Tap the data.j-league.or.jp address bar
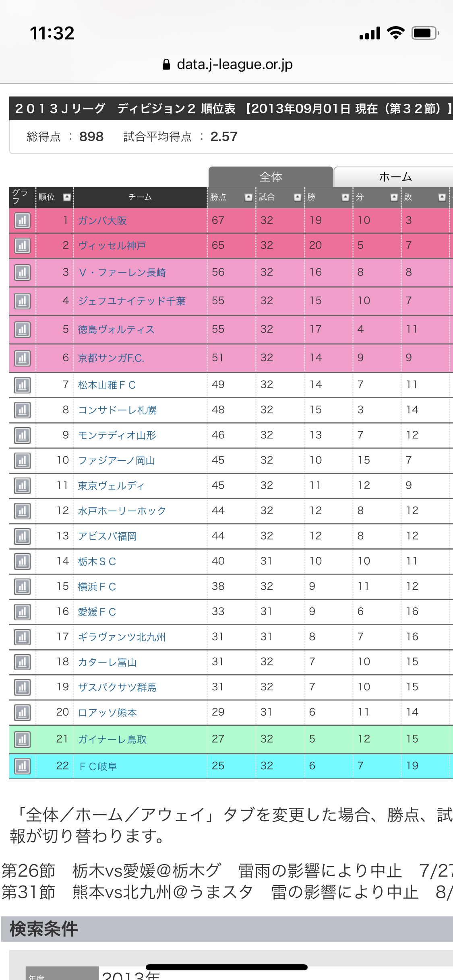The height and width of the screenshot is (980, 453). click(234, 64)
